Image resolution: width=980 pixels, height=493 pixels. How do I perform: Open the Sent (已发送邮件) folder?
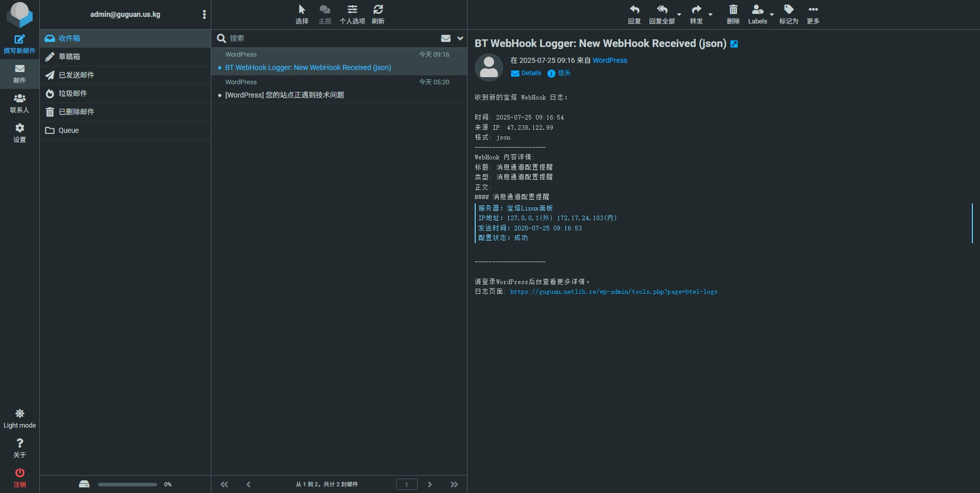[125, 75]
